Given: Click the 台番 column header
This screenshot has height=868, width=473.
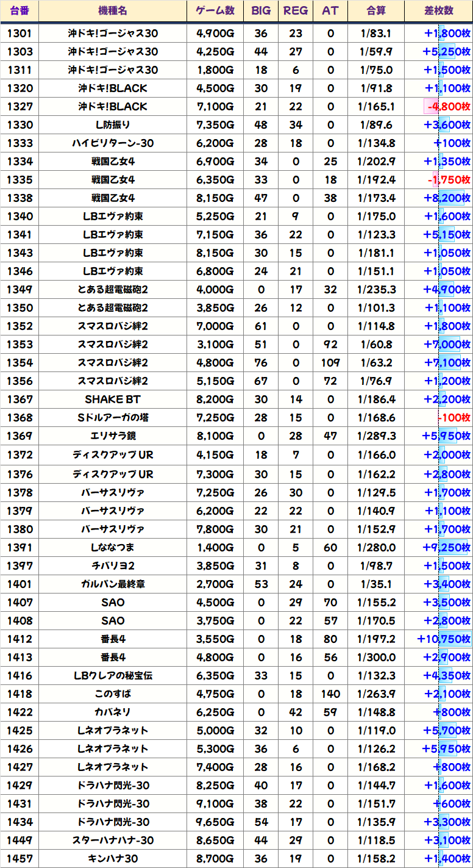Looking at the screenshot, I should pos(20,11).
